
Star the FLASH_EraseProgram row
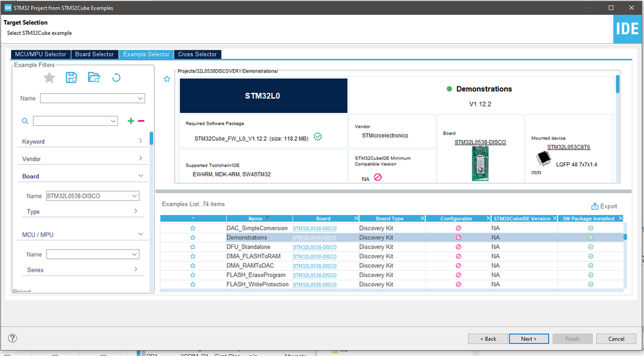pos(193,275)
